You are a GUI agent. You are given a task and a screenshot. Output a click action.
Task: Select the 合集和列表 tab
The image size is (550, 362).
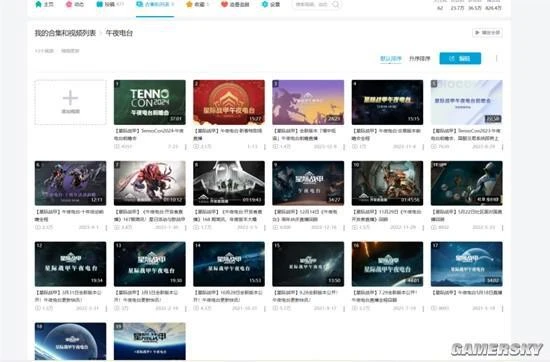point(155,4)
